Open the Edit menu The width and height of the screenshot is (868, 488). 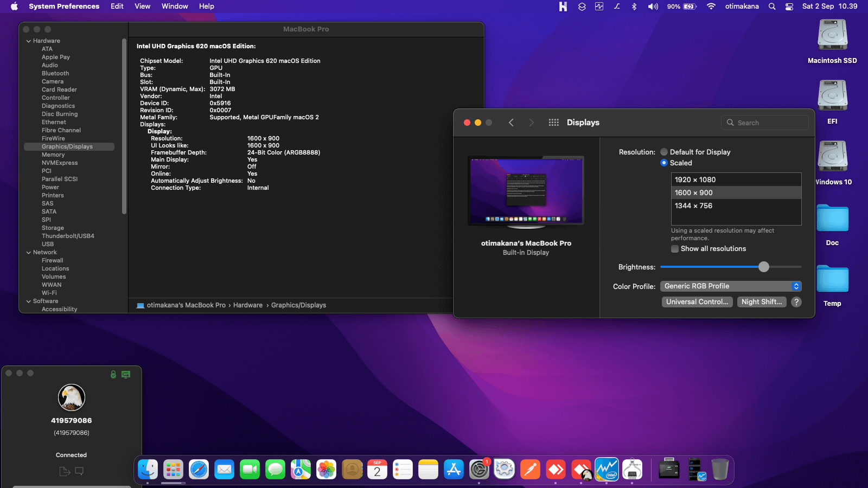pos(117,7)
